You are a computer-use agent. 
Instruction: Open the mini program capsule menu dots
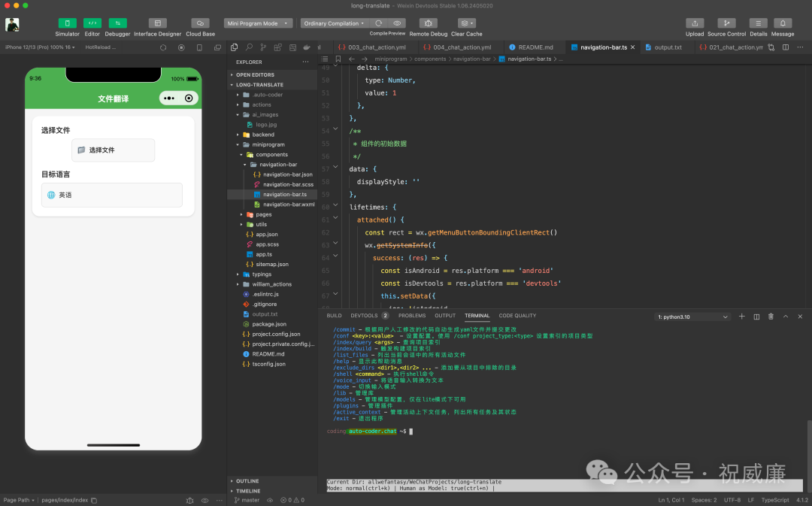click(x=169, y=98)
